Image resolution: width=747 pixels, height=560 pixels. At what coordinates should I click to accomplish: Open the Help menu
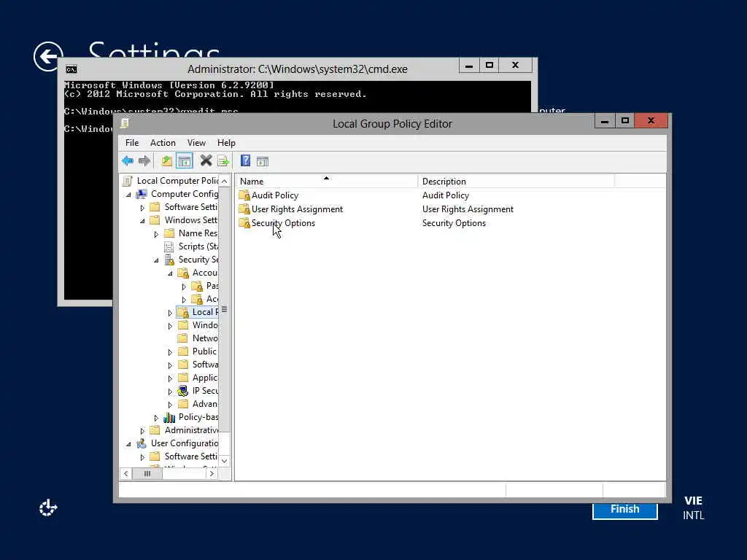[226, 143]
